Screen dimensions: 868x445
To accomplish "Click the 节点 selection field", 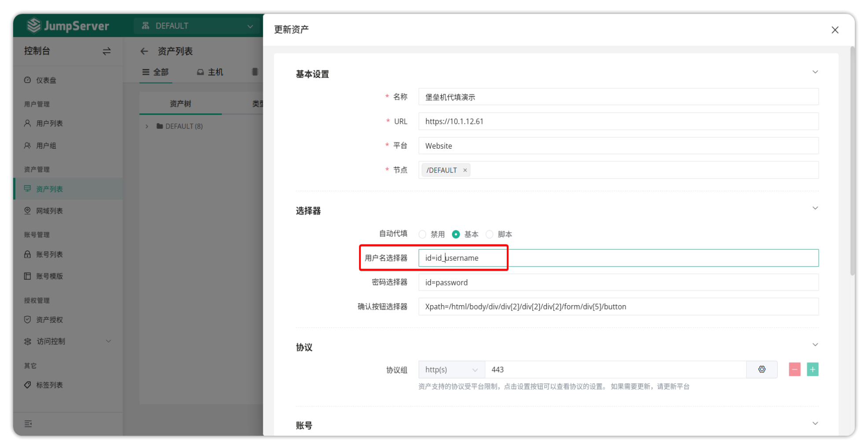I will 618,170.
